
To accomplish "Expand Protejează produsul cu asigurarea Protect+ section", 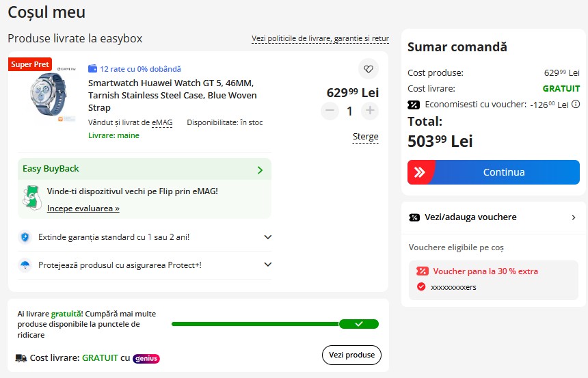I will pyautogui.click(x=268, y=265).
